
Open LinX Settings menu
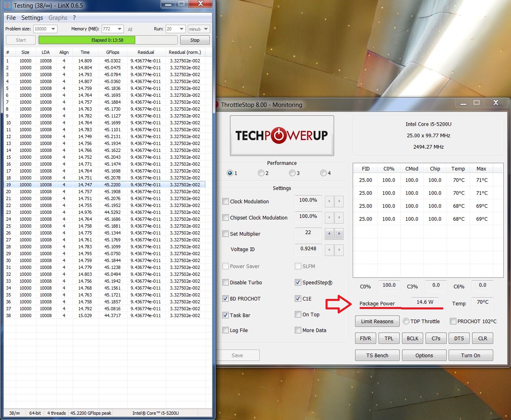32,18
